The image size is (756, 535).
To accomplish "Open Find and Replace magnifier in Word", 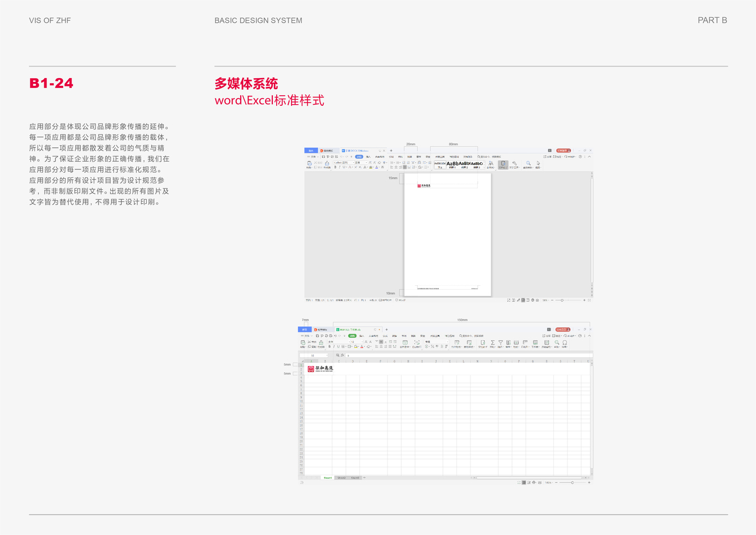I will tap(529, 163).
